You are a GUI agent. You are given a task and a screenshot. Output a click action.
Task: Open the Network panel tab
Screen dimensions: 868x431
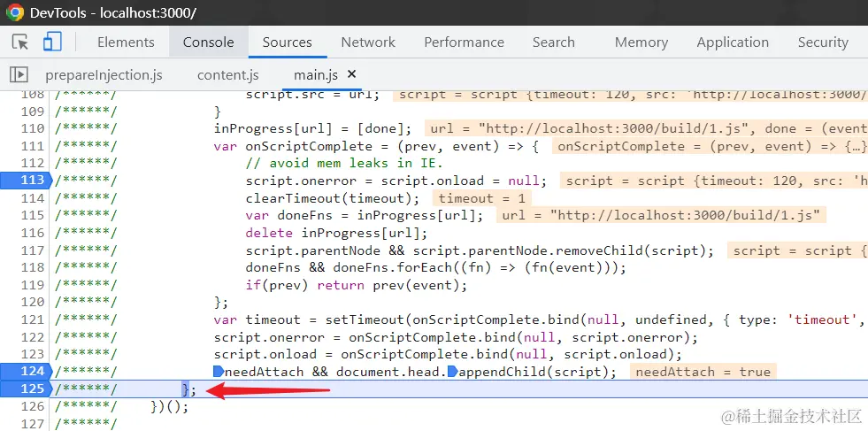tap(368, 42)
